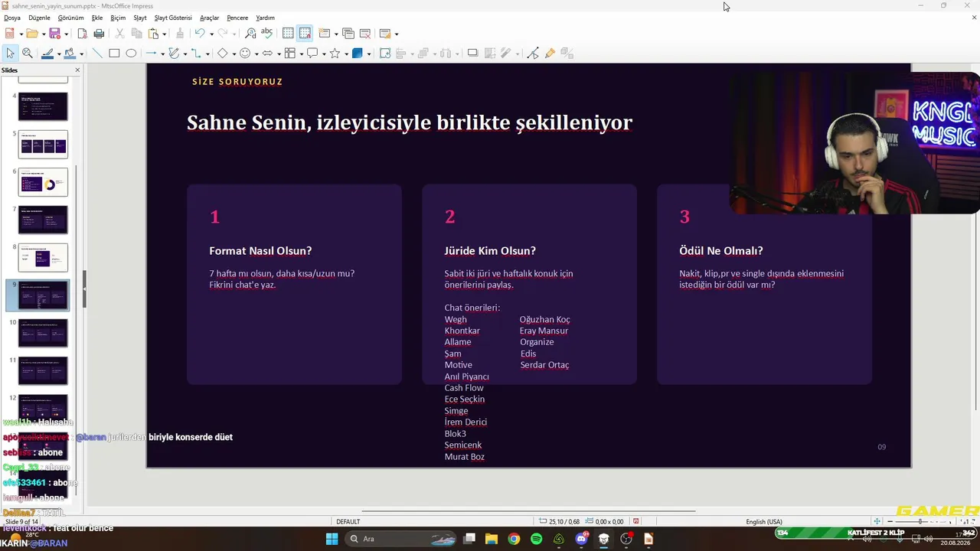Open the Slayt Gösterisi menu
The width and height of the screenshot is (980, 551).
173,18
